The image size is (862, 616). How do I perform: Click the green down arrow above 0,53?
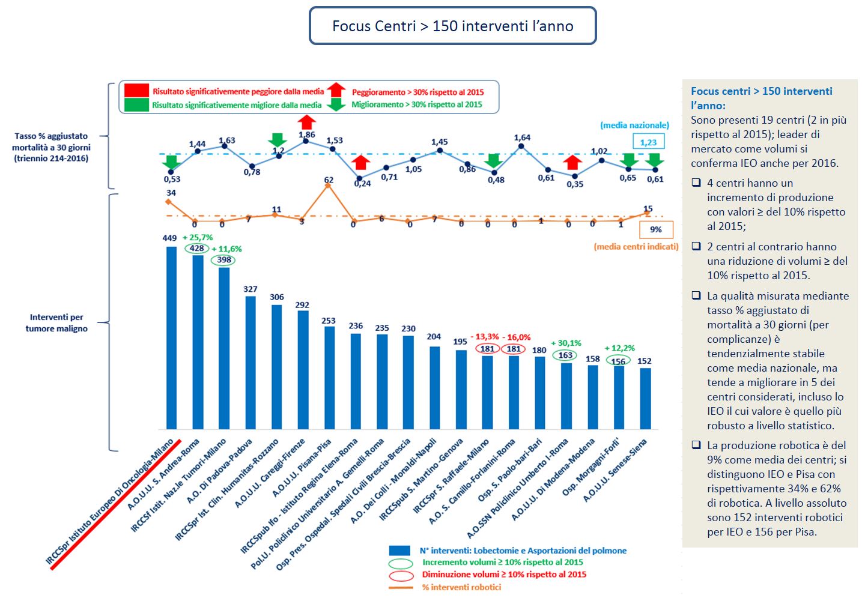[172, 162]
